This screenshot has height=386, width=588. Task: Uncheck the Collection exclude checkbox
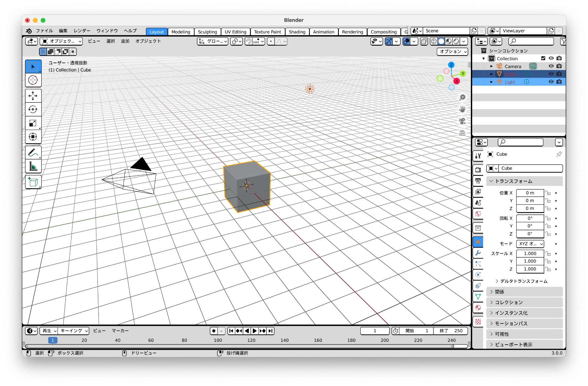click(x=543, y=58)
